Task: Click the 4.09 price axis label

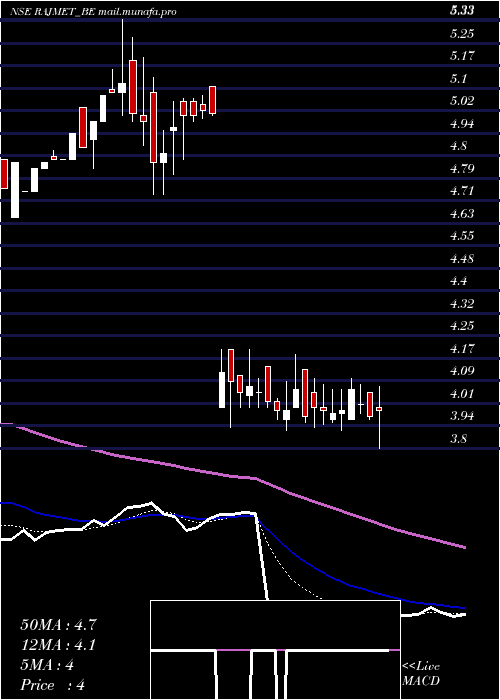Action: click(x=462, y=371)
